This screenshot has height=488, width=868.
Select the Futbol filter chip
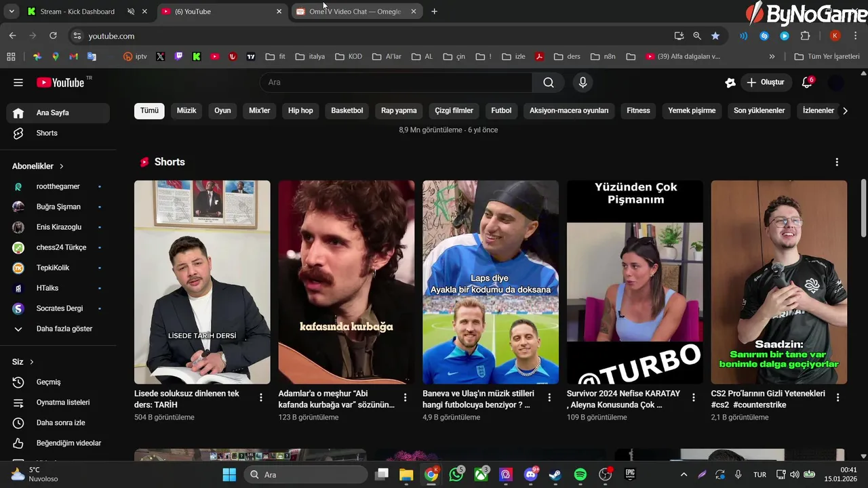tap(501, 110)
